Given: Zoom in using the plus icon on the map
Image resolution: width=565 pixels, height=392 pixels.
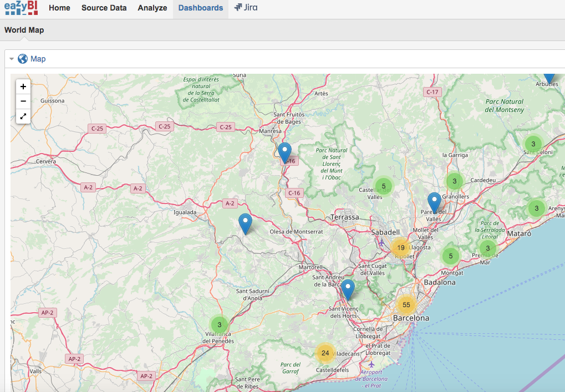Looking at the screenshot, I should 23,86.
